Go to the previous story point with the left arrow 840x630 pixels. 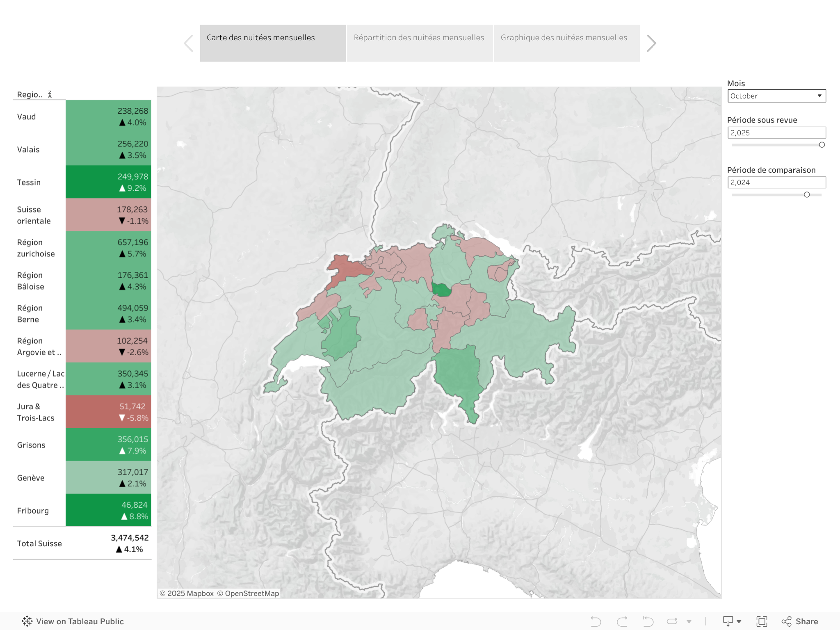[x=189, y=43]
